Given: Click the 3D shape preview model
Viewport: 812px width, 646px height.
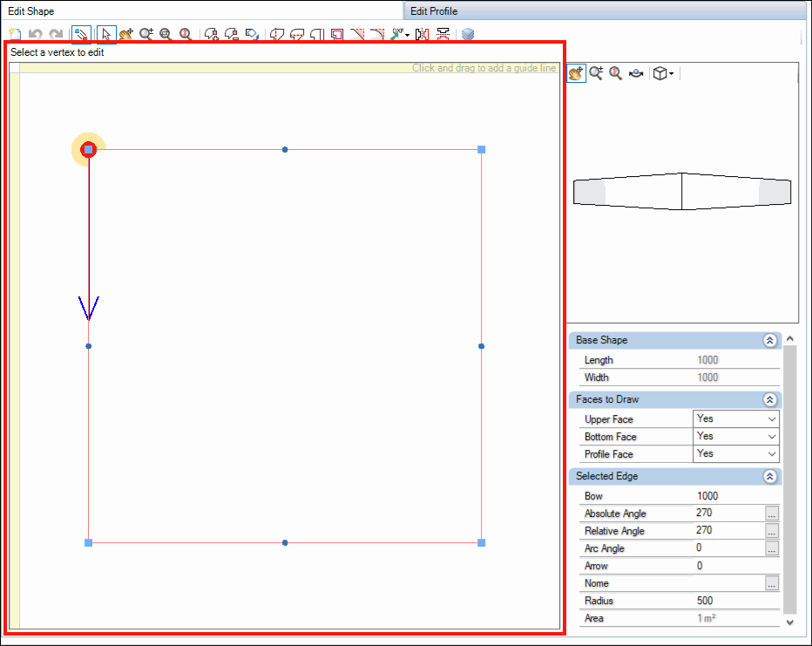Looking at the screenshot, I should pos(682,191).
